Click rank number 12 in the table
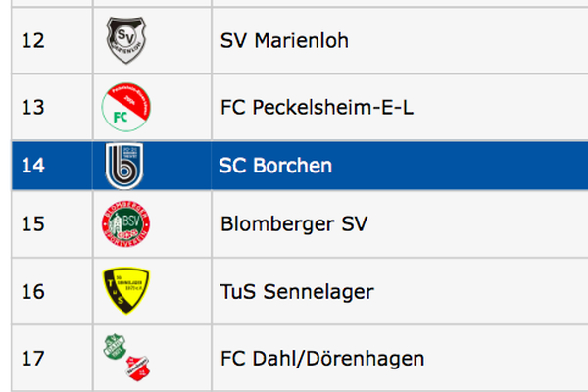 [32, 41]
